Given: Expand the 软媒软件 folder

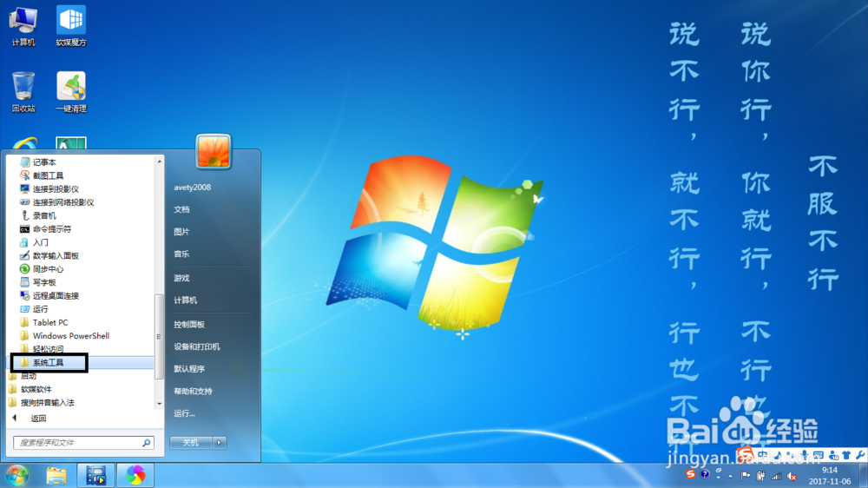Looking at the screenshot, I should (30, 389).
